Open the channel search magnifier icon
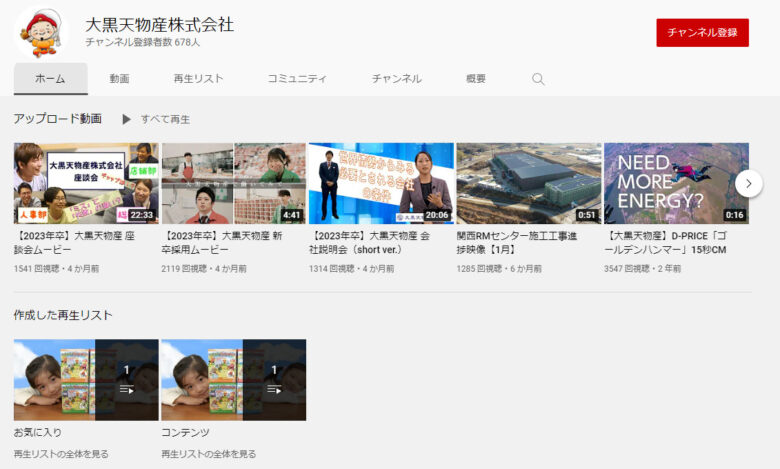This screenshot has width=780, height=469. (538, 79)
